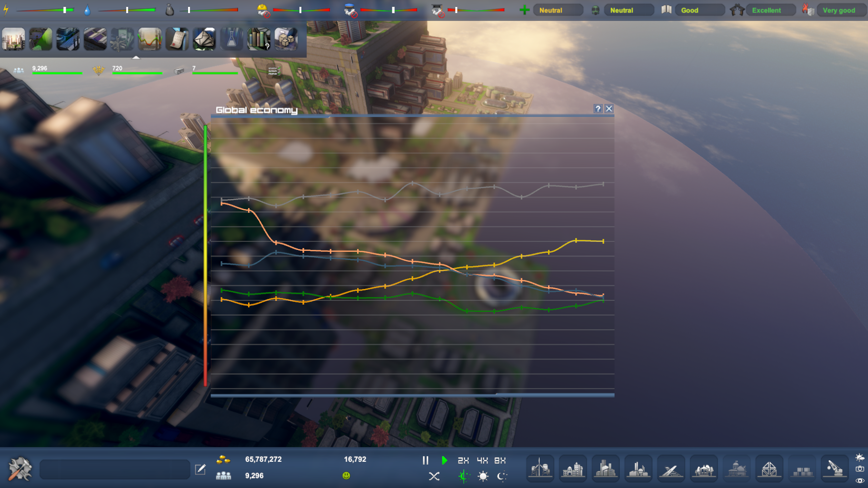Toggle the eye visibility icon
The image size is (868, 488).
tap(860, 480)
